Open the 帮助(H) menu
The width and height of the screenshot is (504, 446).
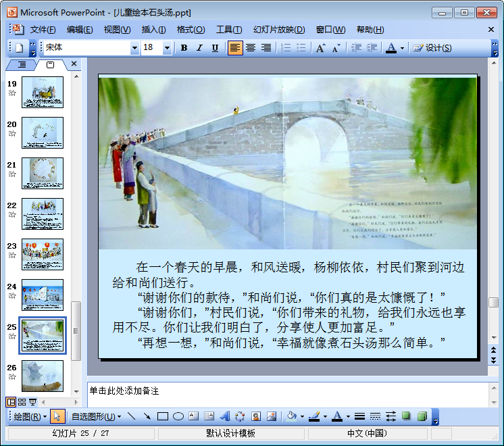point(370,30)
